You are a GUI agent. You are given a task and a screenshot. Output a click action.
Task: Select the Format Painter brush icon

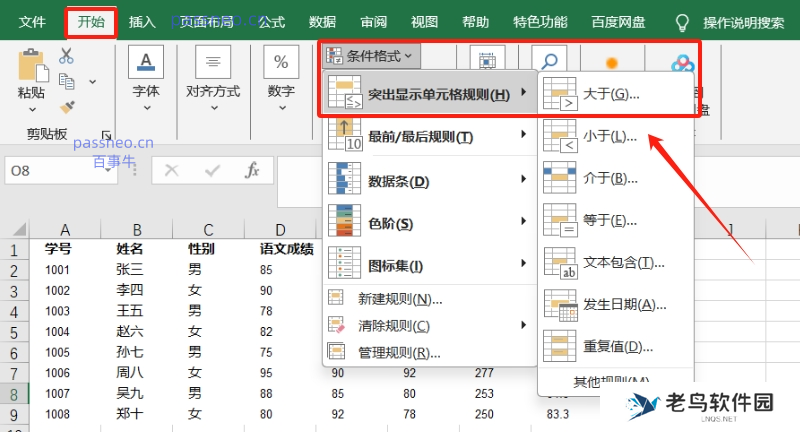click(x=67, y=107)
